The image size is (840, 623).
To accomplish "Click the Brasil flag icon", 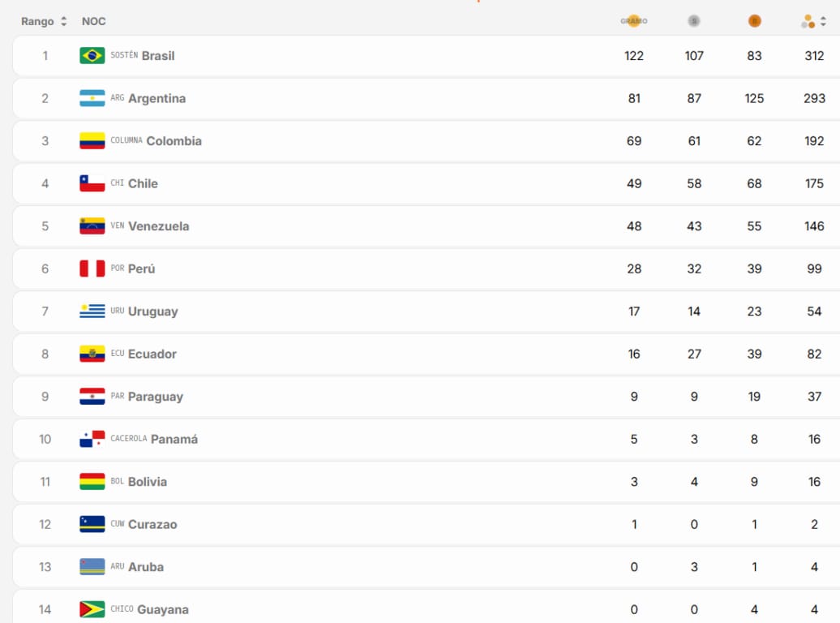I will pyautogui.click(x=92, y=55).
